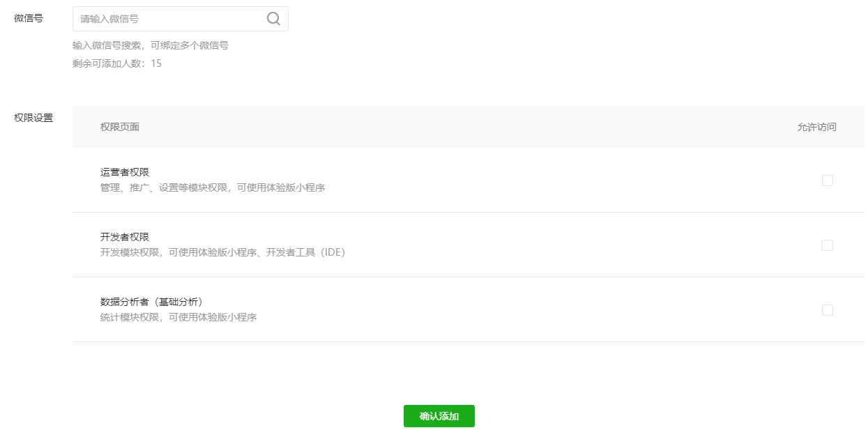Viewport: 868px width, 430px height.
Task: Click the 权限页面 table header
Action: pyautogui.click(x=120, y=127)
